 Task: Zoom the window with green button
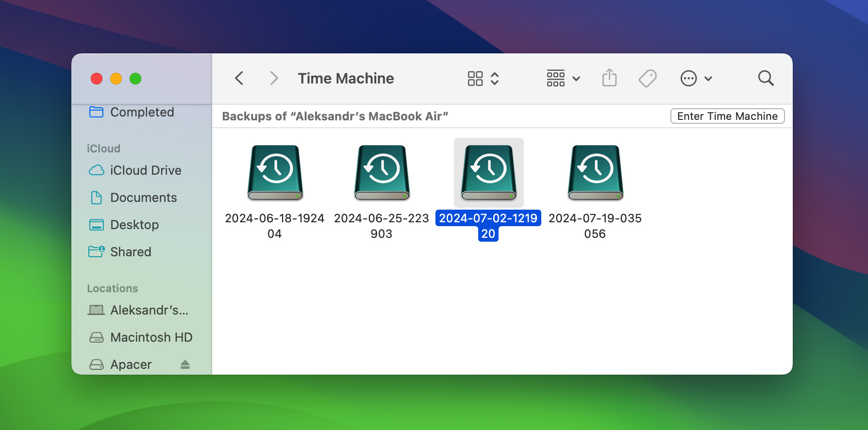tap(135, 79)
